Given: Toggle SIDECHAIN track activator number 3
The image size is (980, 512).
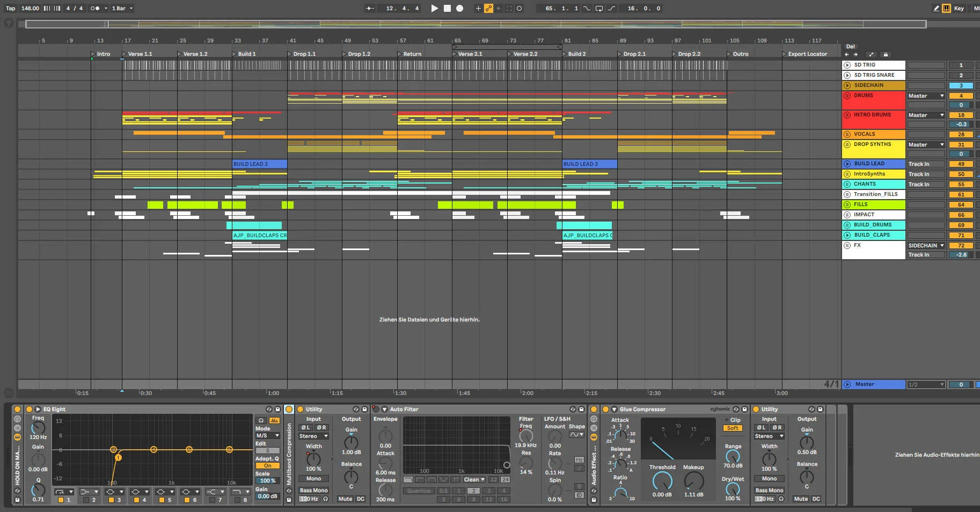Looking at the screenshot, I should 961,86.
